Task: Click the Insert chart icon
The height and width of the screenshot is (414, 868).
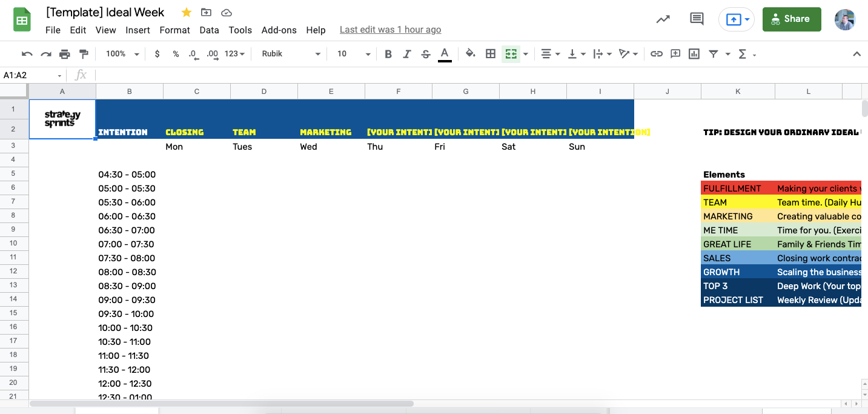Action: pyautogui.click(x=694, y=54)
